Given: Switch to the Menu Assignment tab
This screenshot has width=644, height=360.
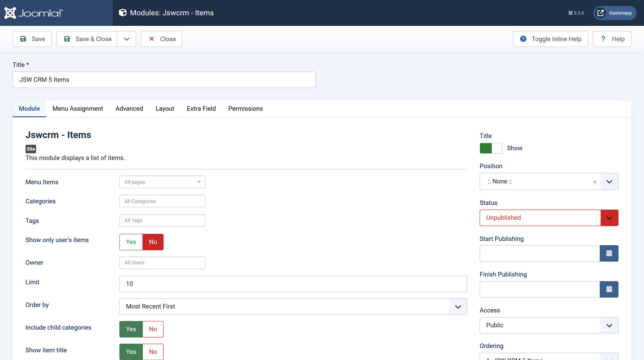Looking at the screenshot, I should pyautogui.click(x=77, y=109).
